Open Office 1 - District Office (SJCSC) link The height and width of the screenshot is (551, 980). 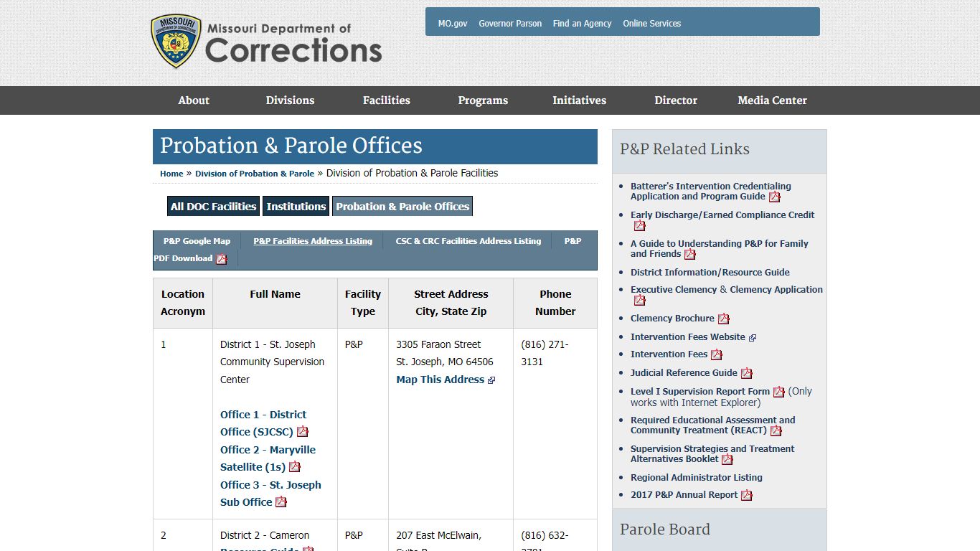(263, 423)
